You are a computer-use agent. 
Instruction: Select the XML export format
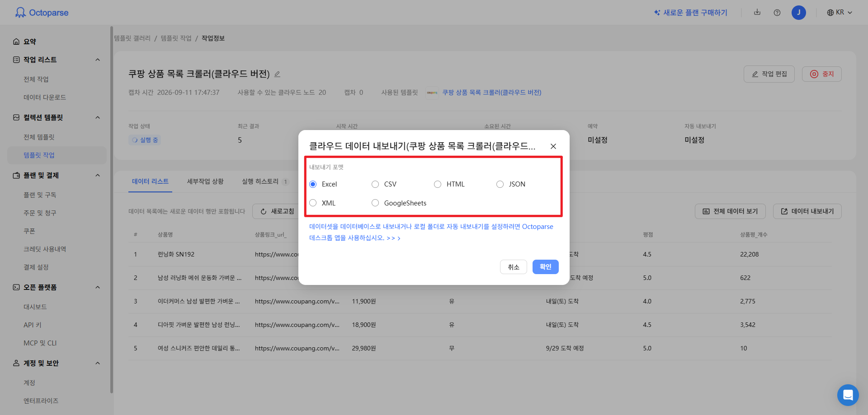322,203
